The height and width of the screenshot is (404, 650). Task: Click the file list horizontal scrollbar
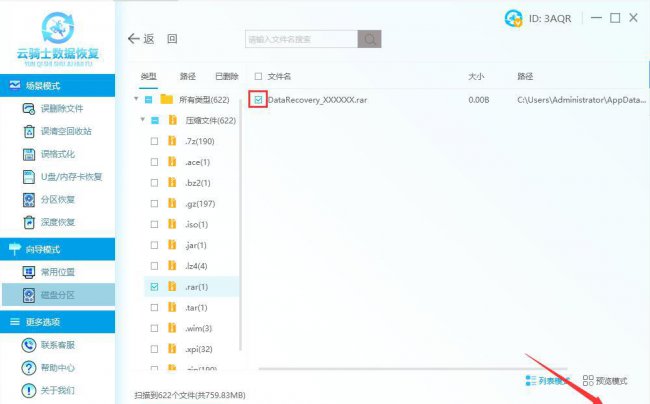(x=413, y=368)
